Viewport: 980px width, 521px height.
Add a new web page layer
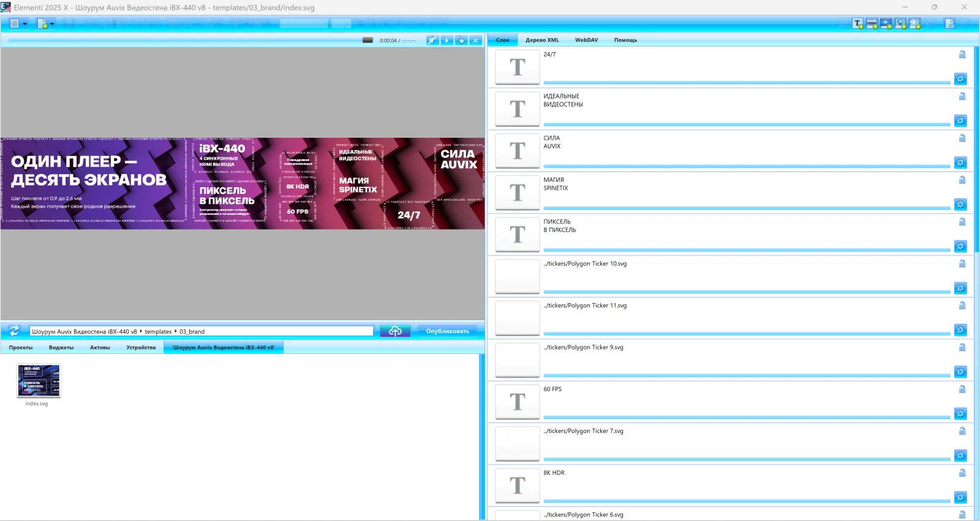click(900, 24)
